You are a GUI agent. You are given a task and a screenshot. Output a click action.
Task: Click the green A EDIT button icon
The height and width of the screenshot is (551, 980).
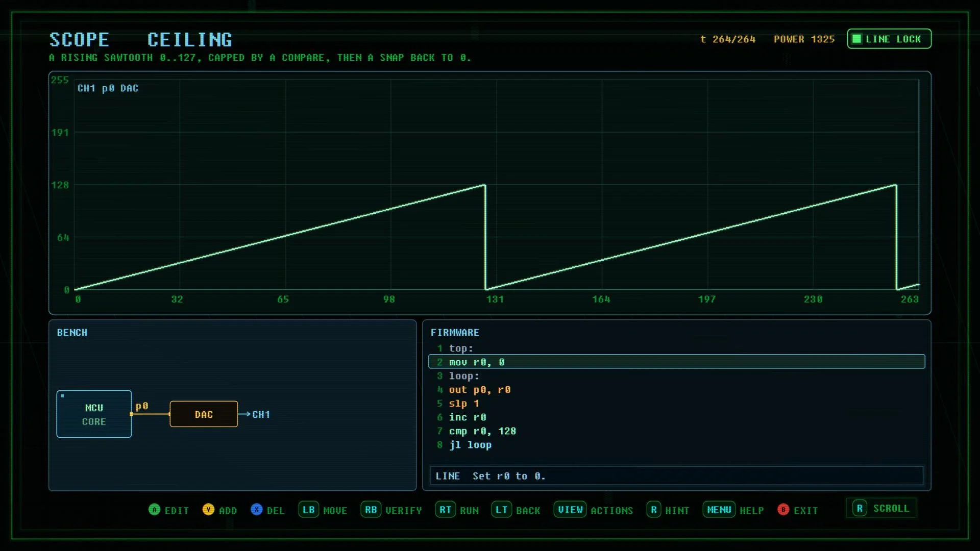click(154, 510)
